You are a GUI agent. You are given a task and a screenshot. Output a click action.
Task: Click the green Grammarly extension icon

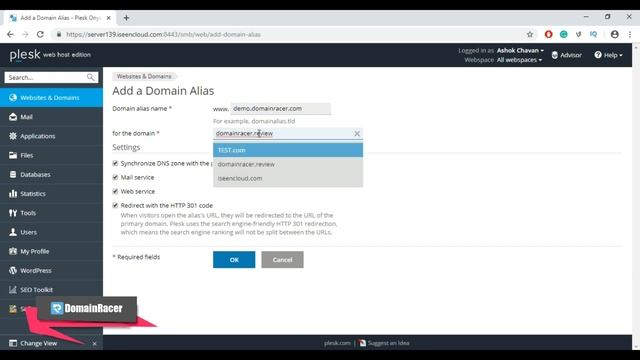pyautogui.click(x=564, y=34)
